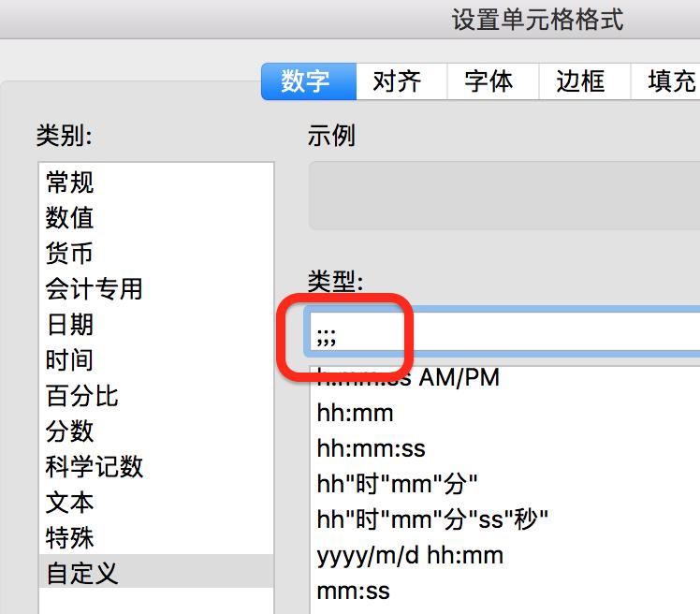
Task: Select 百分比 category
Action: 156,396
